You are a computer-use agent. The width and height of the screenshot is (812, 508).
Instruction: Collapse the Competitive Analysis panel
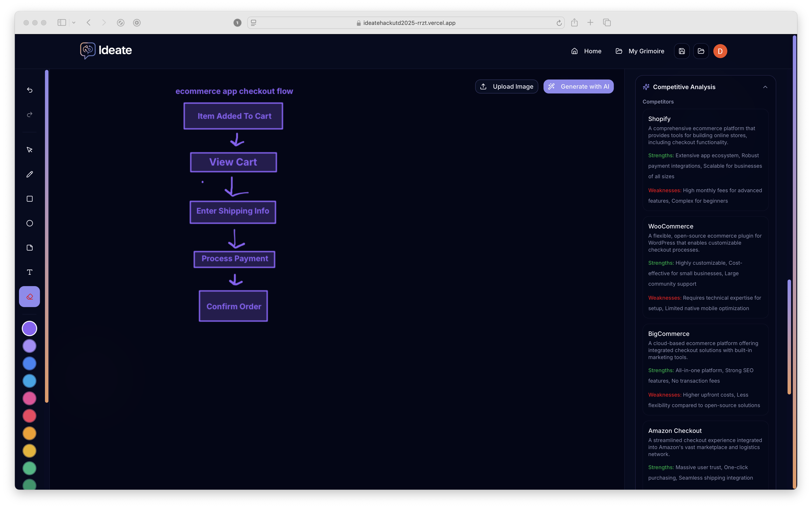(765, 87)
